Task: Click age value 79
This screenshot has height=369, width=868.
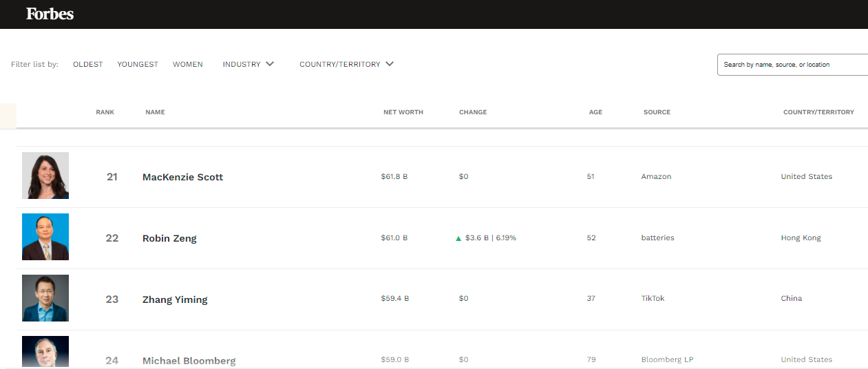Action: pos(591,360)
